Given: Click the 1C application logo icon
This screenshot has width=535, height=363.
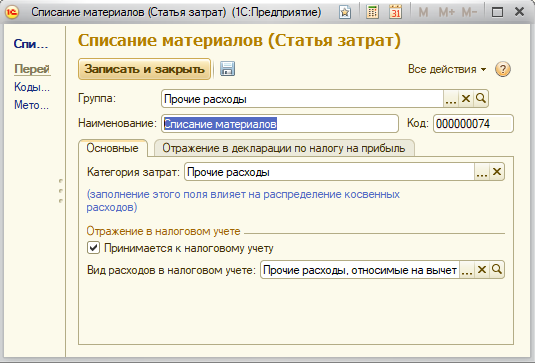Looking at the screenshot, I should (x=12, y=12).
